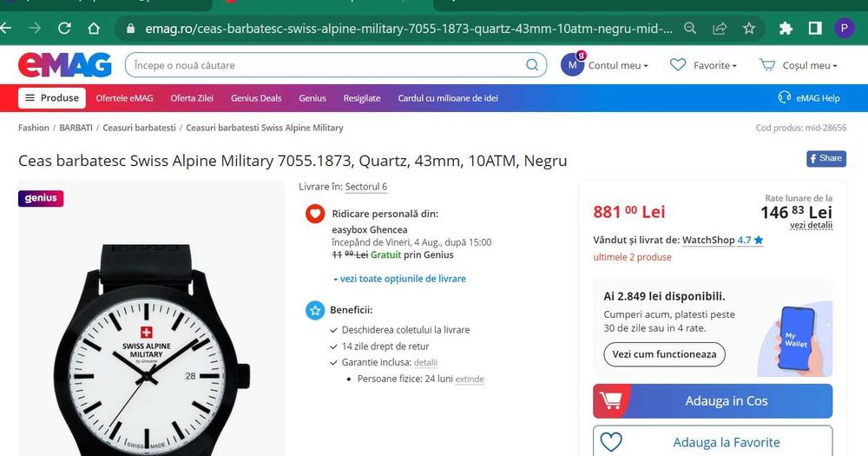
Task: Click the share page icon in address bar
Action: click(720, 29)
